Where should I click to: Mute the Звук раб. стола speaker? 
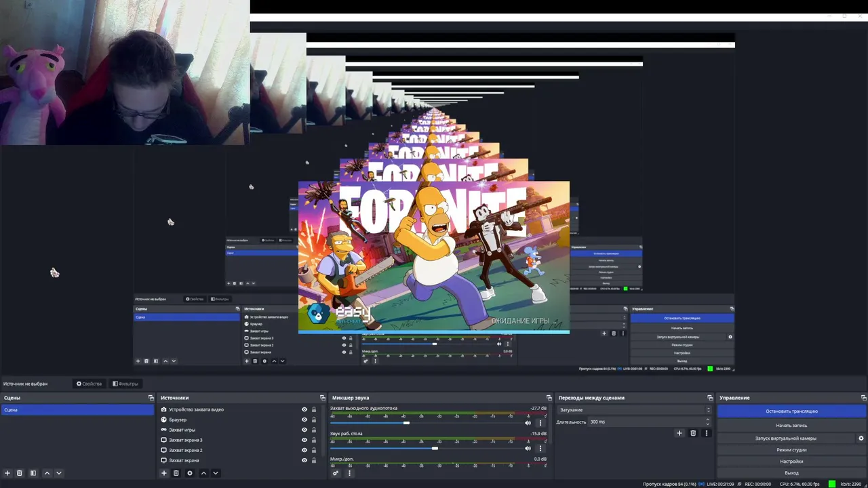click(x=528, y=448)
